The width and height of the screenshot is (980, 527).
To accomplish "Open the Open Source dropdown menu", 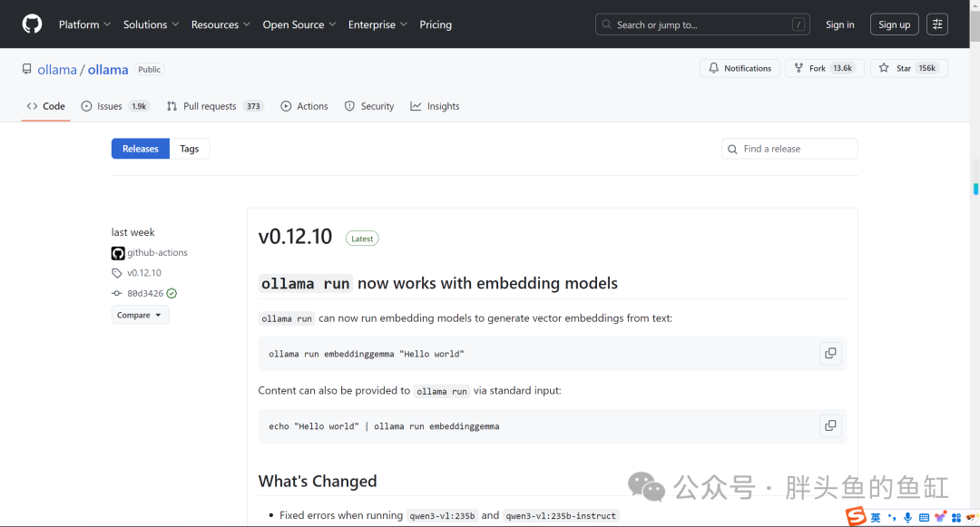I will [x=299, y=24].
